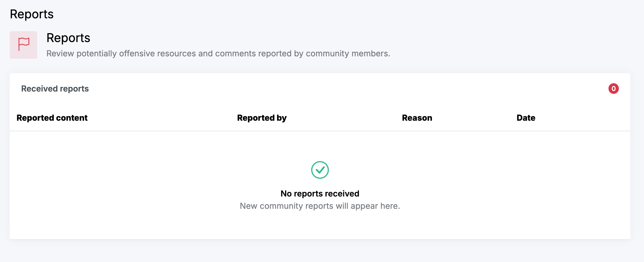Click the Reason column header
Viewport: 644px width, 262px height.
tap(417, 118)
